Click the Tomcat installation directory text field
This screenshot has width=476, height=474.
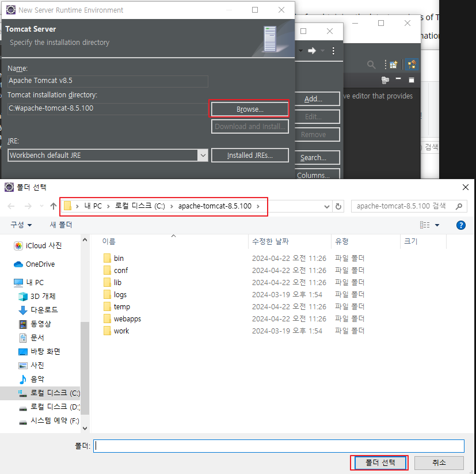click(x=108, y=108)
